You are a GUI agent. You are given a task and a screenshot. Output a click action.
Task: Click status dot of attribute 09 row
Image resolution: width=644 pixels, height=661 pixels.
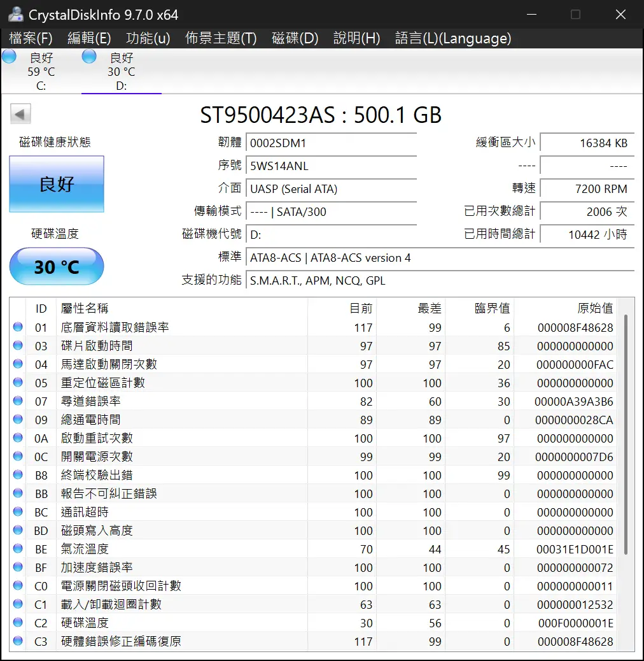[x=18, y=419]
